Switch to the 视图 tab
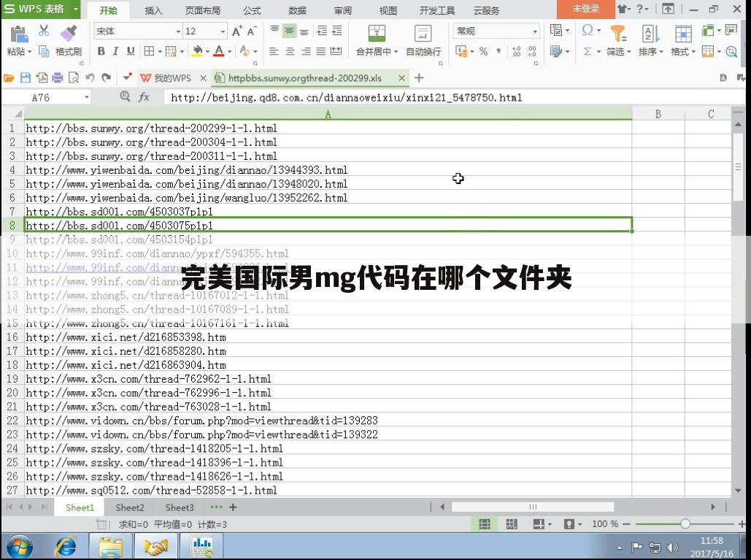Screen dimensions: 751x560 tap(388, 10)
